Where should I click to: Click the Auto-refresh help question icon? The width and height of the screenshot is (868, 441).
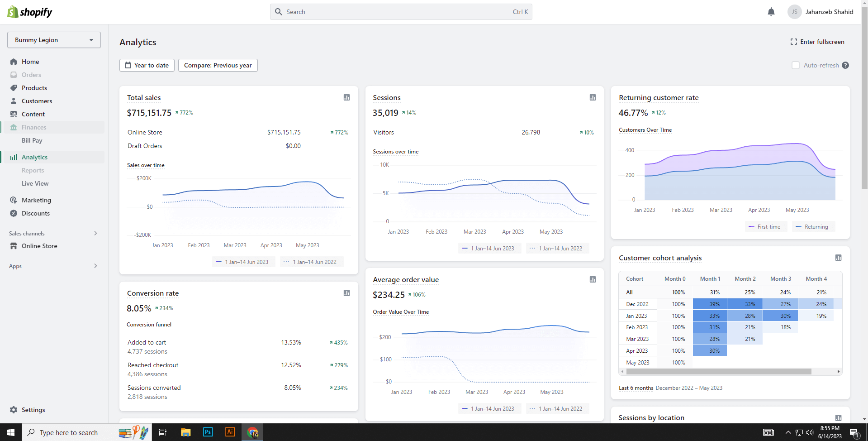click(x=845, y=65)
